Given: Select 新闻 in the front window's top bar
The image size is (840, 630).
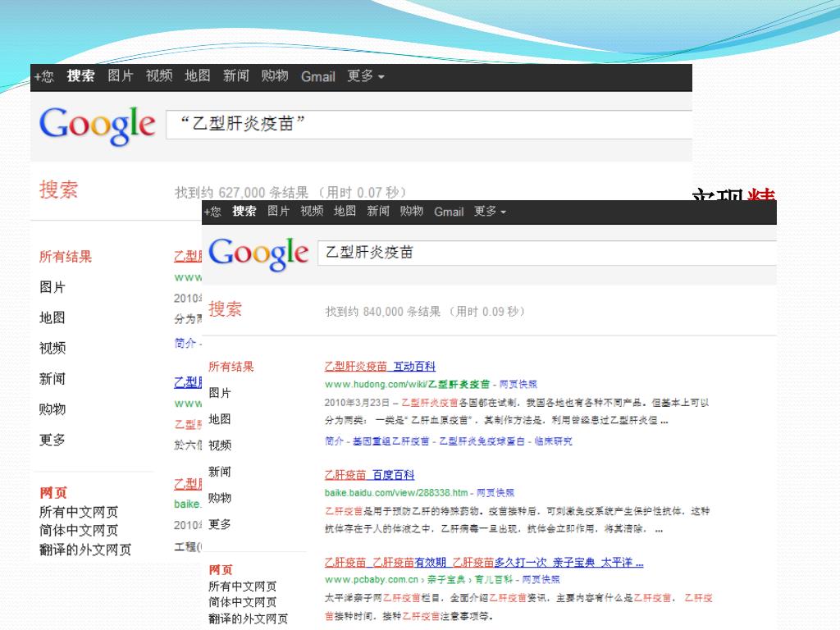Looking at the screenshot, I should click(x=378, y=212).
